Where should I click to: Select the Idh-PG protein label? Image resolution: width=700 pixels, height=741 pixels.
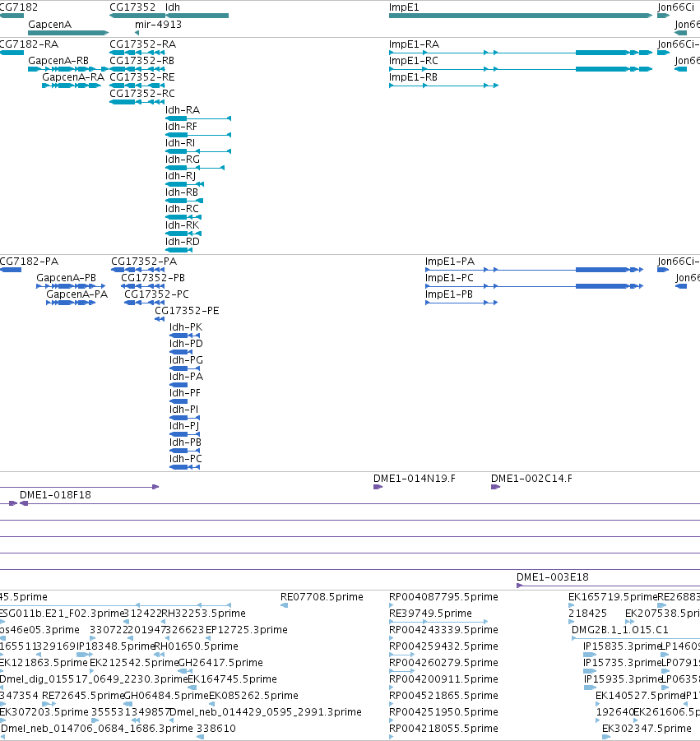[x=186, y=360]
